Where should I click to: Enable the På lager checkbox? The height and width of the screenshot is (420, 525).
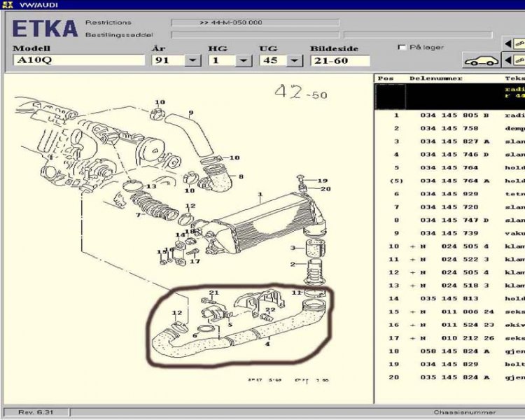coord(402,47)
